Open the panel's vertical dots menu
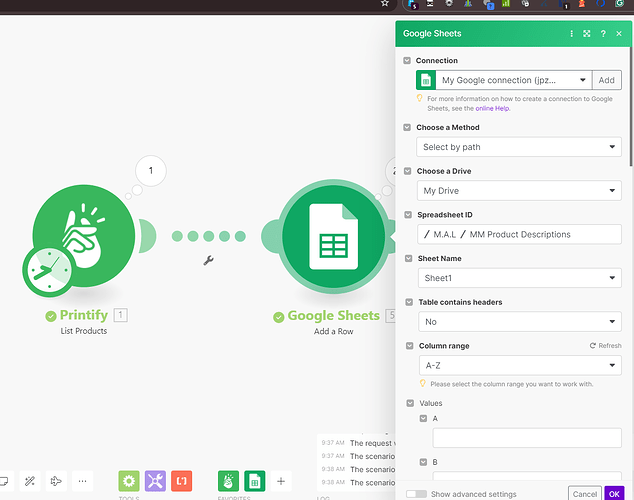Viewport: 634px width, 500px height. [x=571, y=34]
